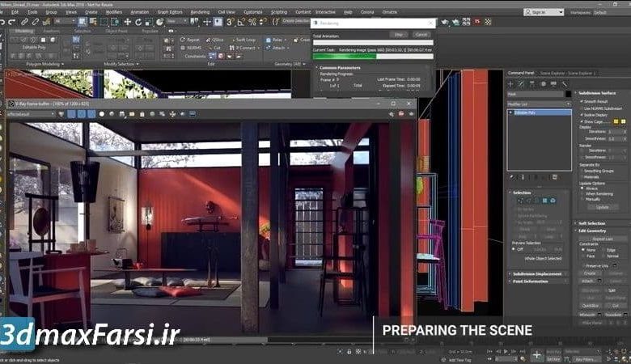Open the Customize menu

click(252, 12)
